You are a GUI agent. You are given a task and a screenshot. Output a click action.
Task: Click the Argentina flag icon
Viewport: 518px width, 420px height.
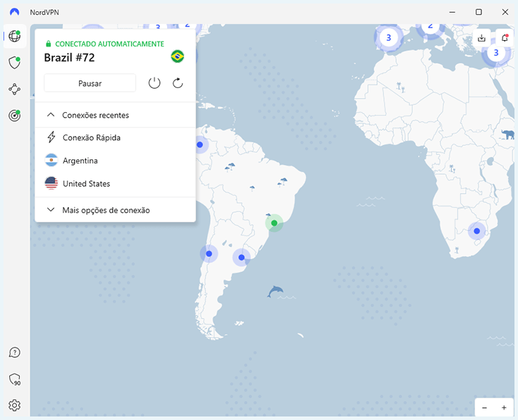pyautogui.click(x=51, y=160)
